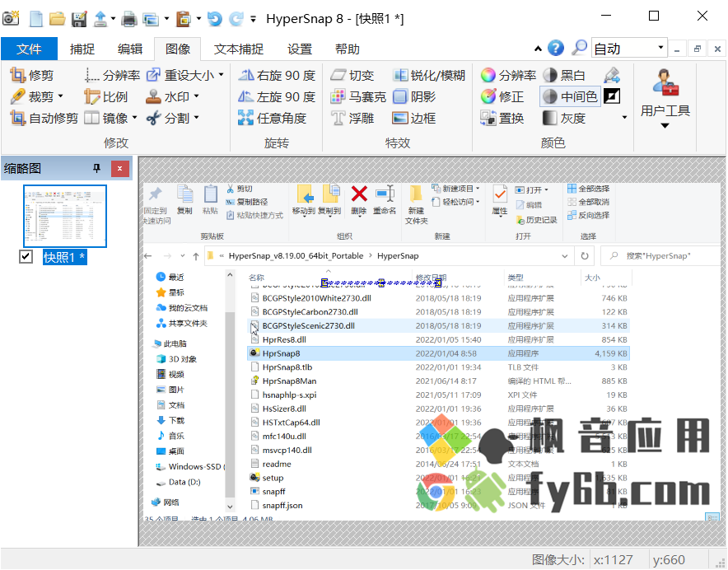Switch to the 文本捕捉 ribbon tab

tap(239, 49)
